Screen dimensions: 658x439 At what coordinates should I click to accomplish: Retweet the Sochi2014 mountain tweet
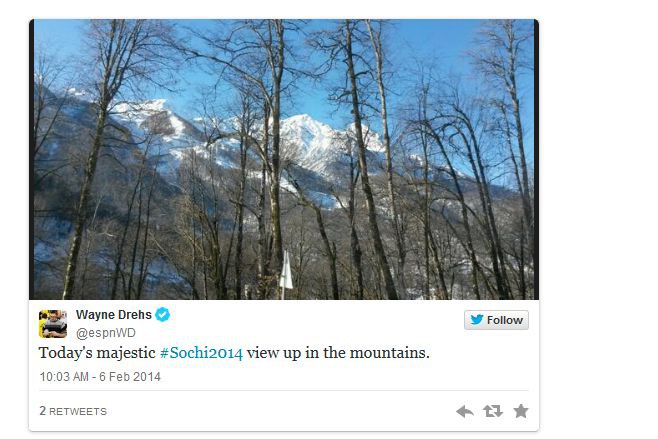coord(492,411)
